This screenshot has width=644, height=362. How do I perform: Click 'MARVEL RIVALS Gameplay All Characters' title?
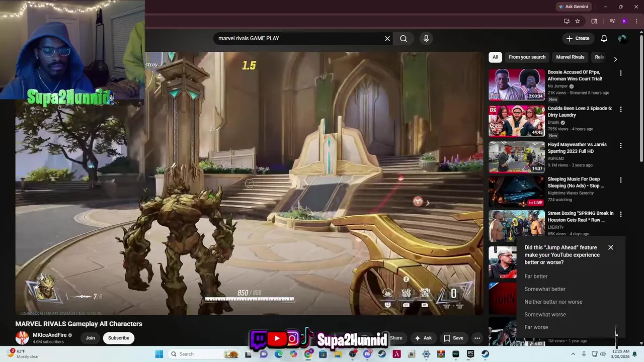pos(78,324)
